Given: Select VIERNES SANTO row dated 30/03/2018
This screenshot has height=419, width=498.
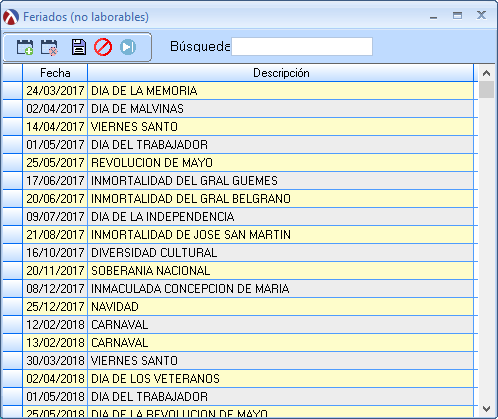Looking at the screenshot, I should (280, 361).
